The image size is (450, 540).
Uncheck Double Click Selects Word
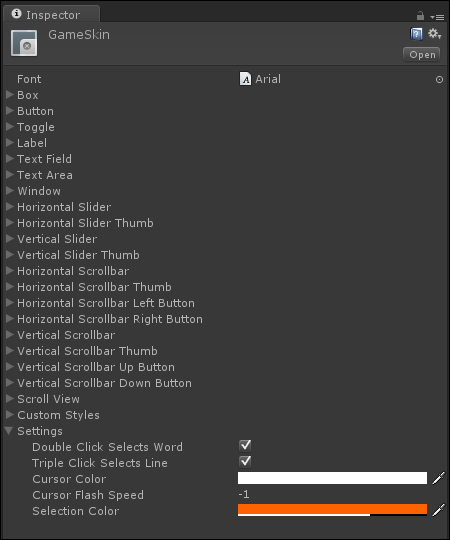point(245,446)
